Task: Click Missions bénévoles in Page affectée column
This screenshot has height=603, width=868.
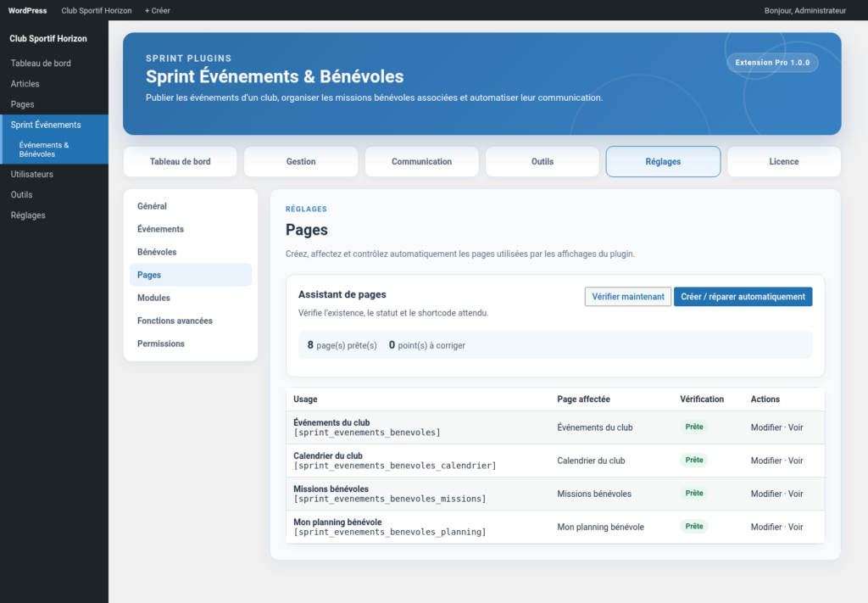Action: pos(594,494)
